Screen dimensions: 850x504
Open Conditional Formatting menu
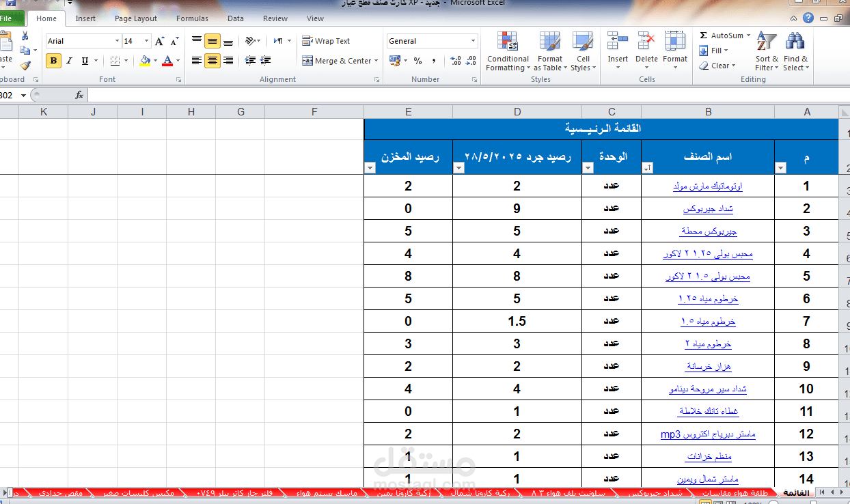pyautogui.click(x=507, y=51)
